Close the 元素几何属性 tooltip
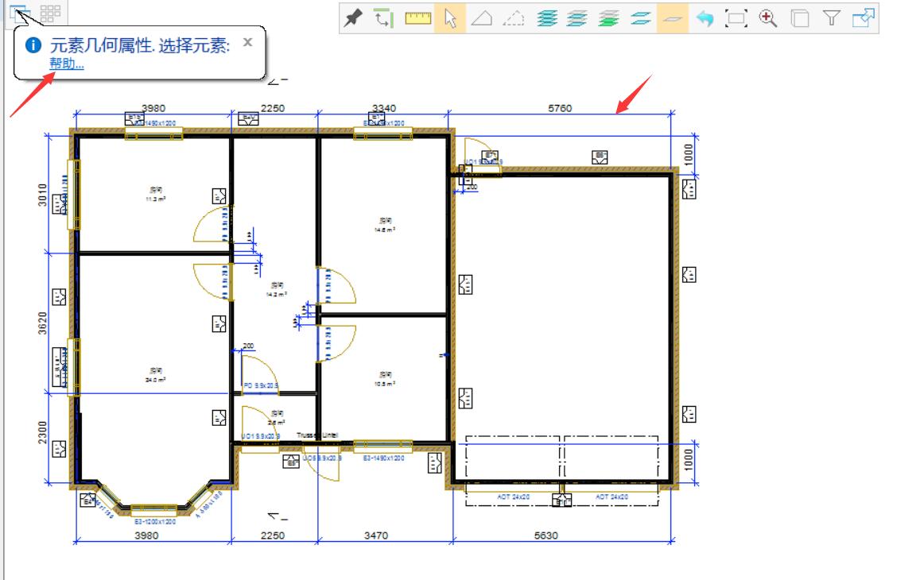This screenshot has width=924, height=580. [247, 42]
